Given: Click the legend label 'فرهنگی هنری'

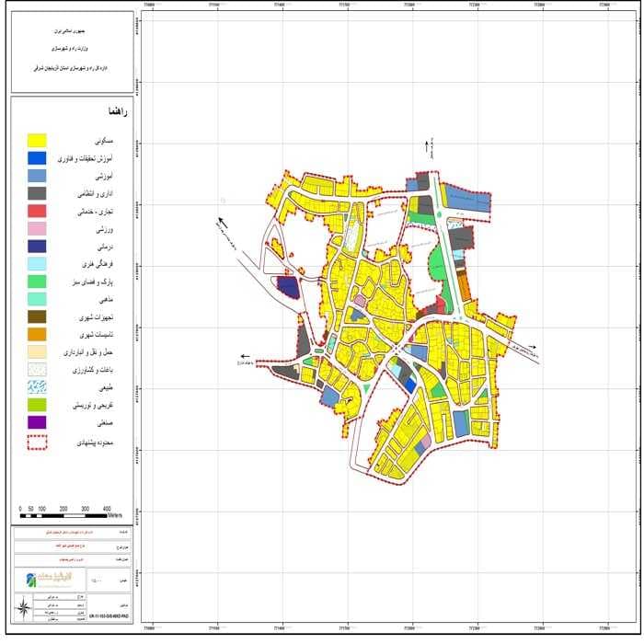Looking at the screenshot, I should [x=98, y=265].
